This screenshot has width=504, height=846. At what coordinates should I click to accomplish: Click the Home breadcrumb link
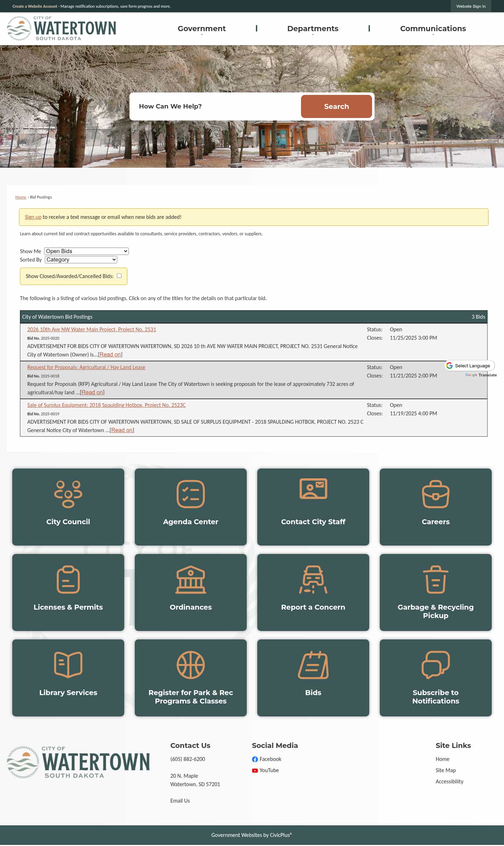tap(21, 197)
